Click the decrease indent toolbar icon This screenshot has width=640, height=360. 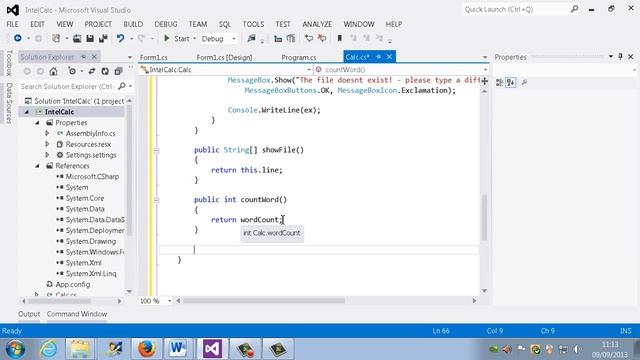point(278,38)
